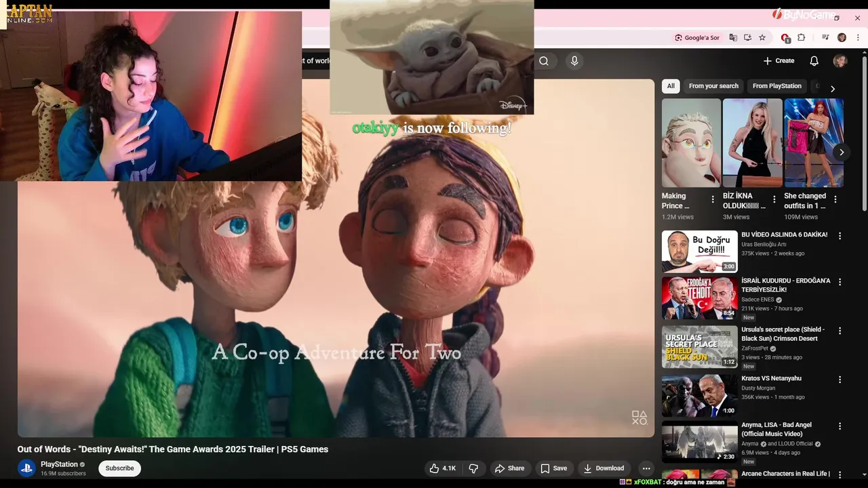868x488 pixels.
Task: Open the She changed outfits Shorts thumbnail
Action: pyautogui.click(x=814, y=143)
